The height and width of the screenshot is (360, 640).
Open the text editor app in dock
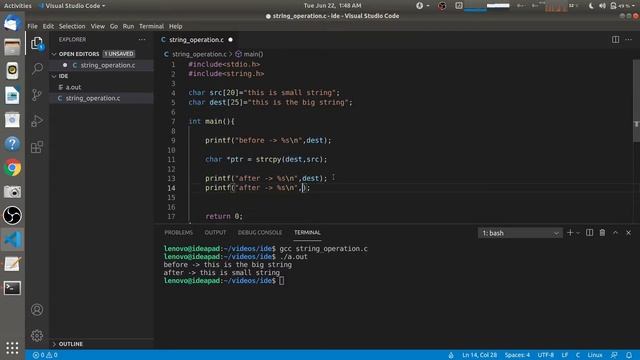12,264
